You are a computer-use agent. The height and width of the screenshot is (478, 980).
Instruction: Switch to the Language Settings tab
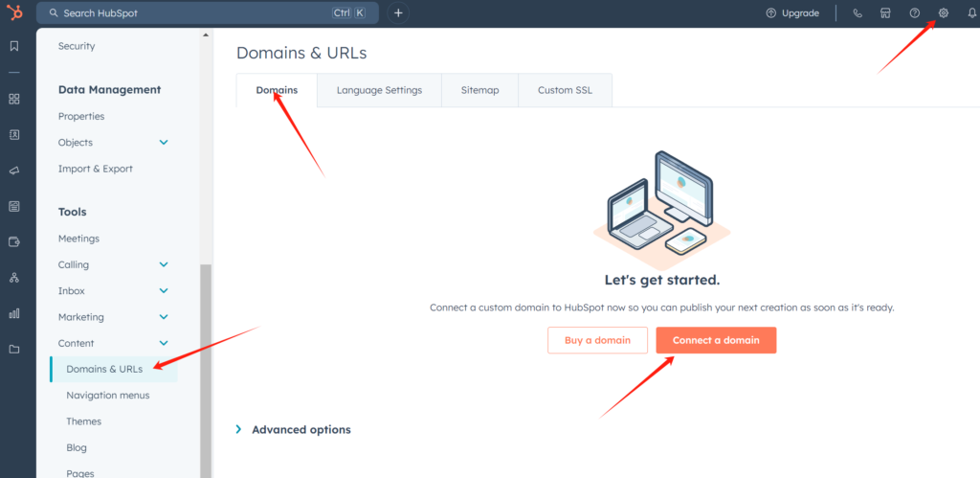click(x=379, y=90)
